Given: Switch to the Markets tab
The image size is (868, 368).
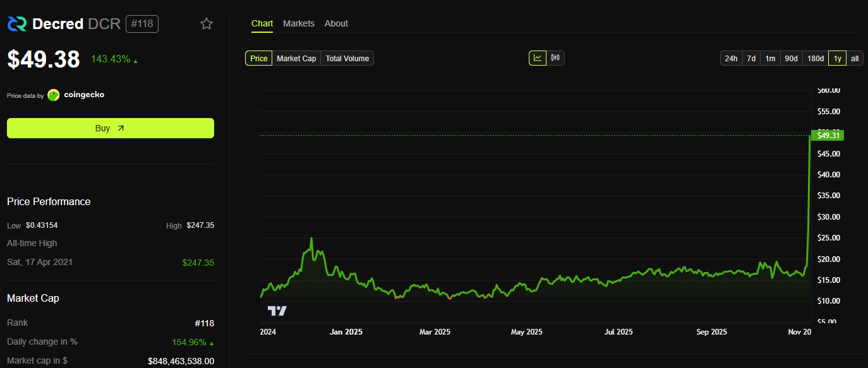Looking at the screenshot, I should (298, 23).
